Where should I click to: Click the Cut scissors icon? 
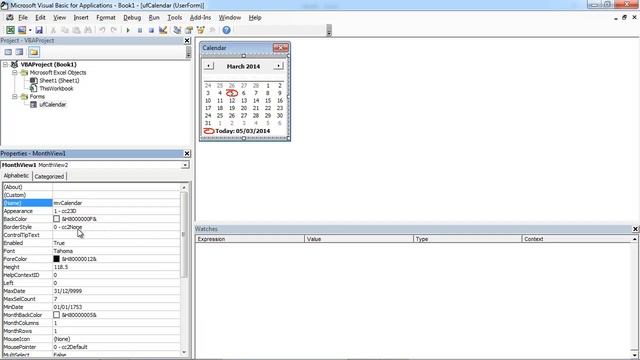53,30
